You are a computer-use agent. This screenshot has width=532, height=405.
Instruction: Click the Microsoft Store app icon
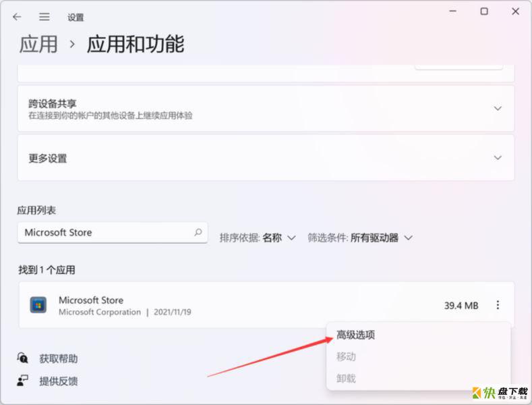pyautogui.click(x=38, y=305)
